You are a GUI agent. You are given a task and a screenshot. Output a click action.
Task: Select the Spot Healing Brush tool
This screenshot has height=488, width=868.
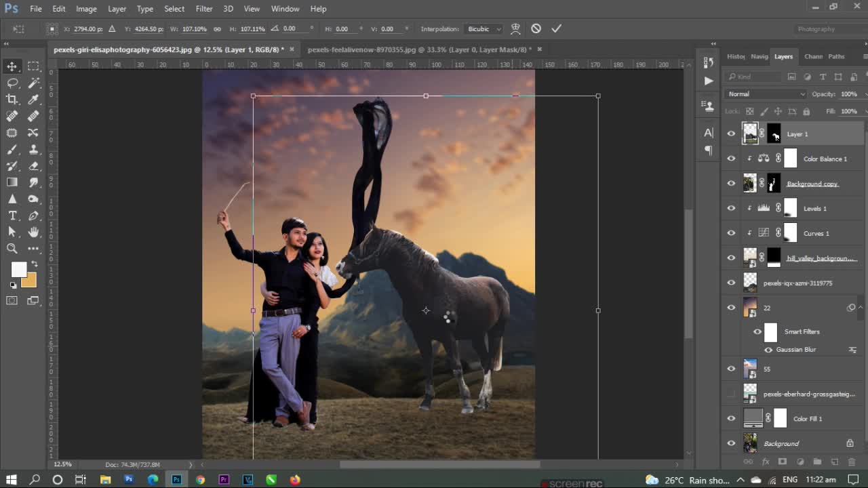[x=12, y=116]
